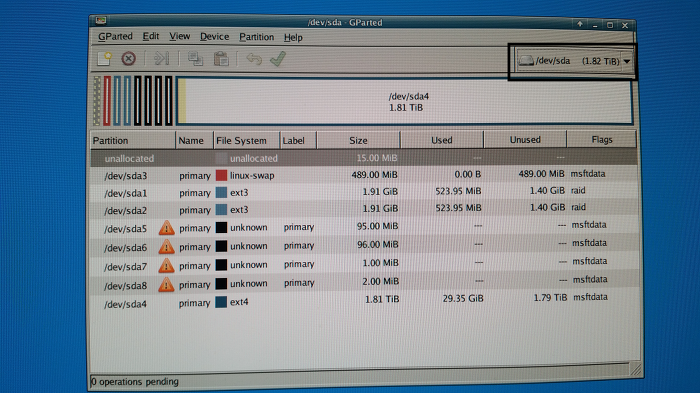The height and width of the screenshot is (393, 700).
Task: Click the 29.35 GiB used value
Action: click(x=463, y=298)
